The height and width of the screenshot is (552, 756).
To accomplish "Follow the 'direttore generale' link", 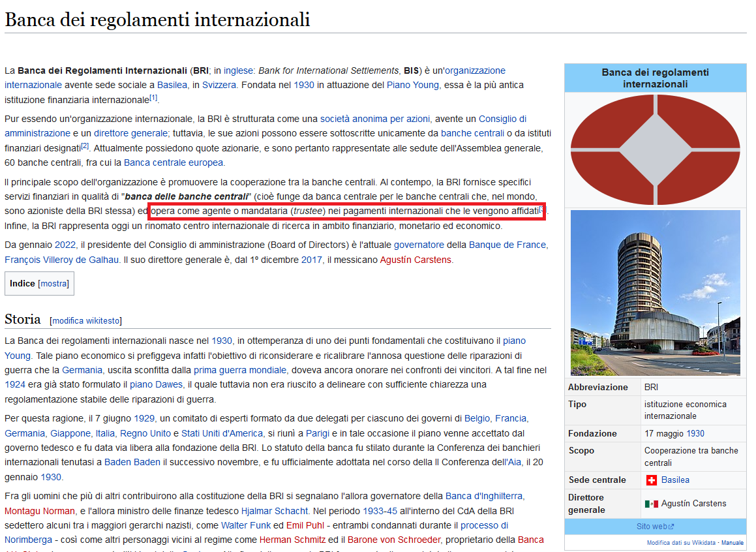I will [x=130, y=134].
